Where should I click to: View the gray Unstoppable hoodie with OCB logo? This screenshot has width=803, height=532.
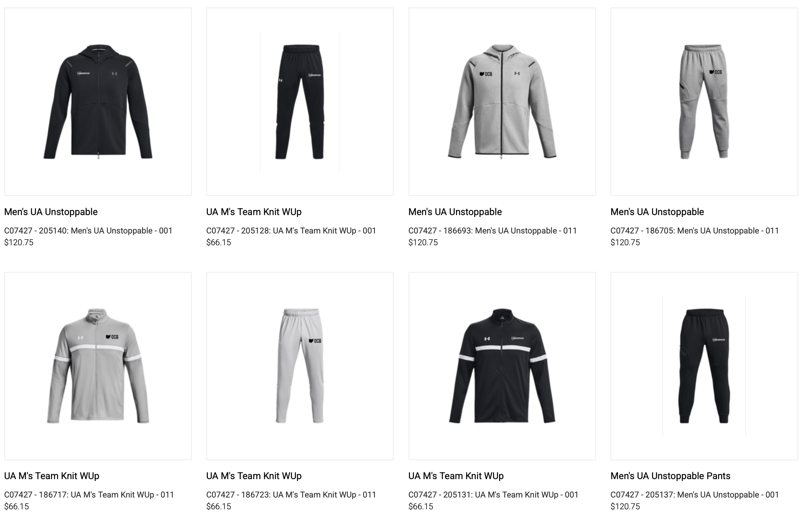(502, 101)
